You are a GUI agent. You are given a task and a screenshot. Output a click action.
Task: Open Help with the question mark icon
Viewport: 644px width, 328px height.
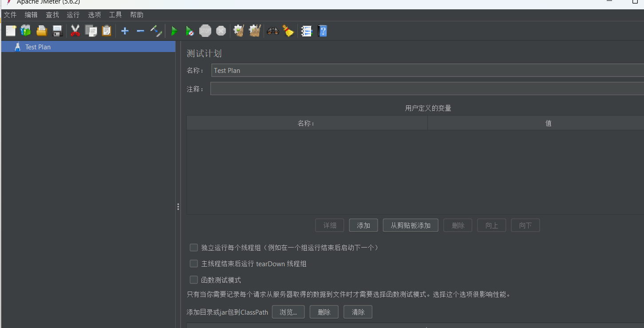pyautogui.click(x=323, y=31)
